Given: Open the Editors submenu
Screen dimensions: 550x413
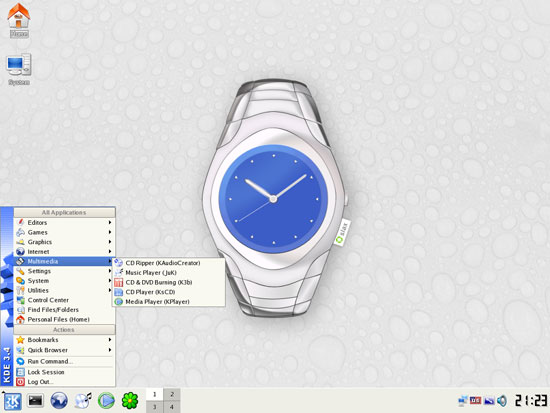Looking at the screenshot, I should click(65, 222).
